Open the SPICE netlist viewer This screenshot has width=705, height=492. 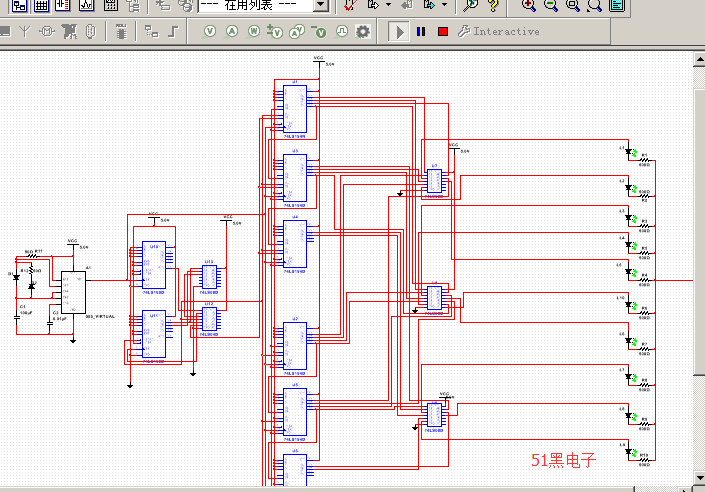pos(63,5)
